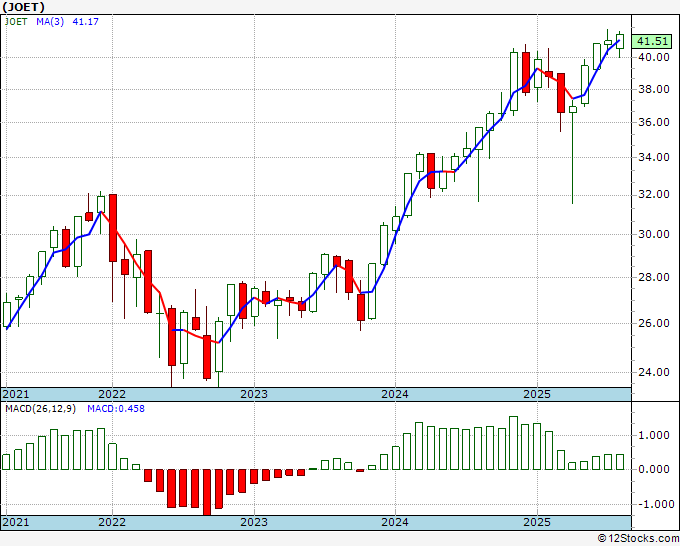Click the MACD(26,12,9) indicator label
680x546 pixels.
(x=40, y=409)
